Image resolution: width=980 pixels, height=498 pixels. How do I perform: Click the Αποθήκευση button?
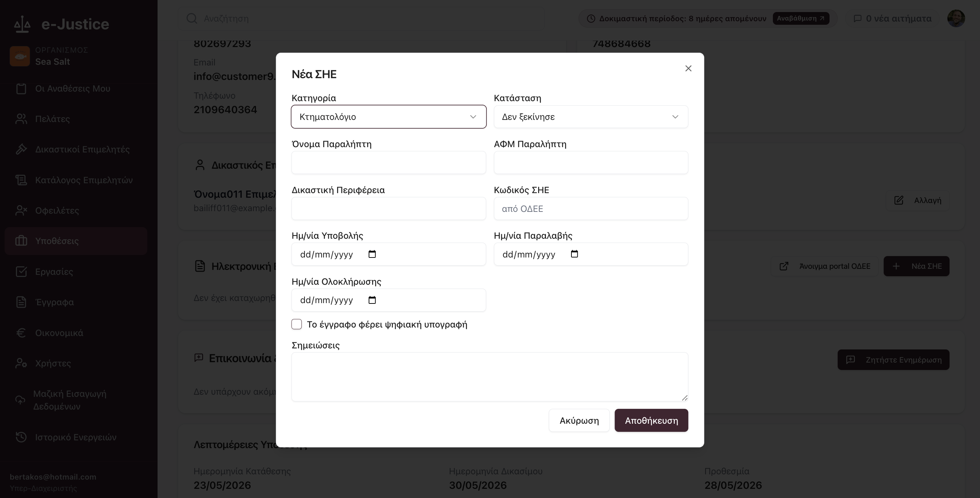pos(651,421)
